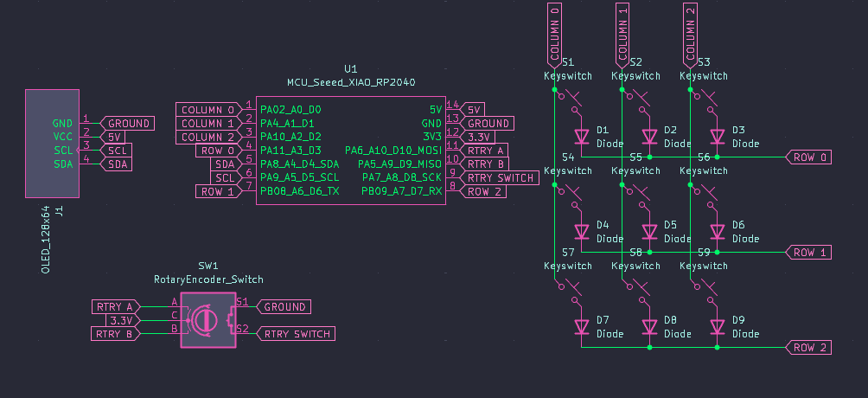This screenshot has width=868, height=398.
Task: Click SCL label on OLED pin 3
Action: pyautogui.click(x=116, y=151)
